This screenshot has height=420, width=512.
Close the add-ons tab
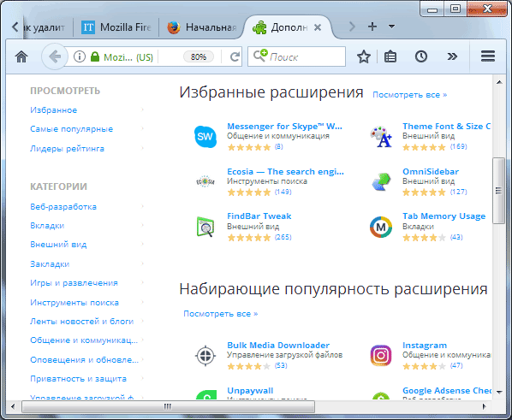pos(318,27)
